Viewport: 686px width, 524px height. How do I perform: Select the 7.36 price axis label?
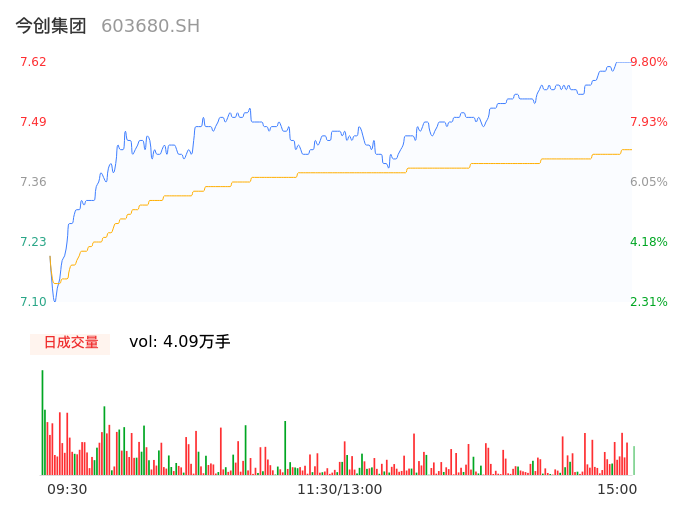[x=33, y=182]
